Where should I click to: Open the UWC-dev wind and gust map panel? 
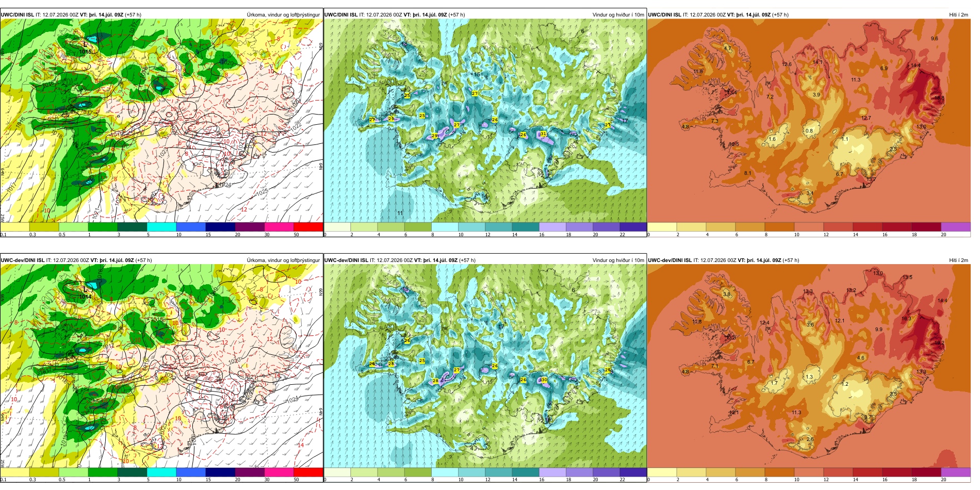tap(485, 366)
